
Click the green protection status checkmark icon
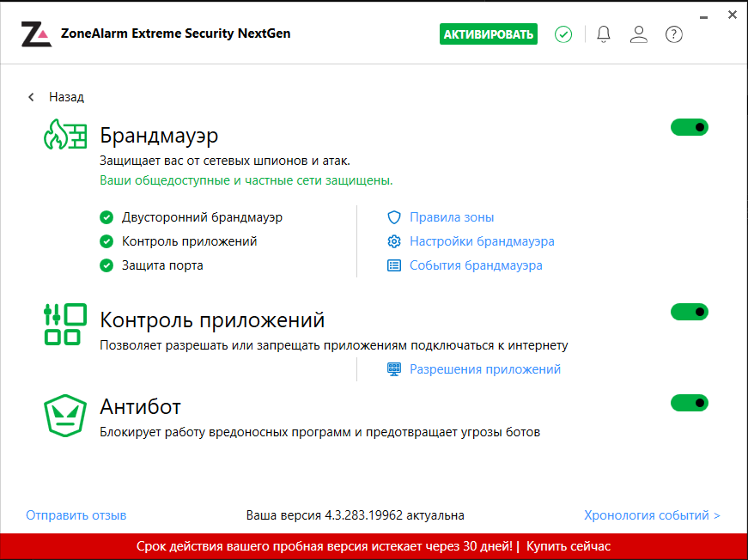point(563,34)
